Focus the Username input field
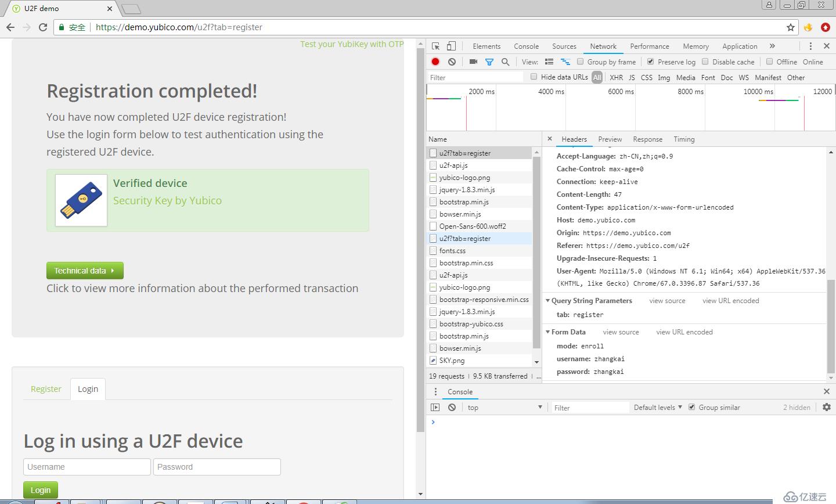Viewport: 836px width, 504px height. [x=87, y=467]
